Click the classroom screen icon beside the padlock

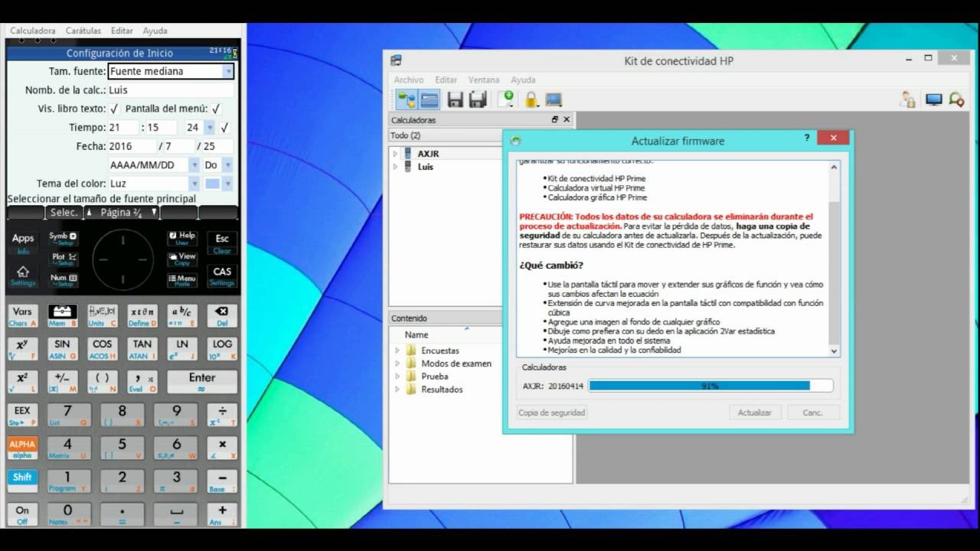point(554,99)
